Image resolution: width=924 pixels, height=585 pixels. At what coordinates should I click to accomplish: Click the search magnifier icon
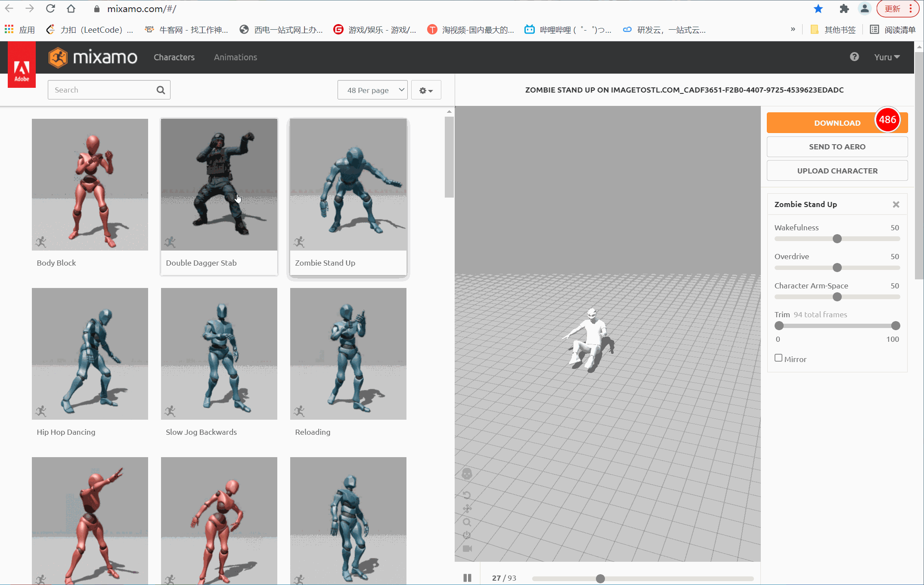161,90
